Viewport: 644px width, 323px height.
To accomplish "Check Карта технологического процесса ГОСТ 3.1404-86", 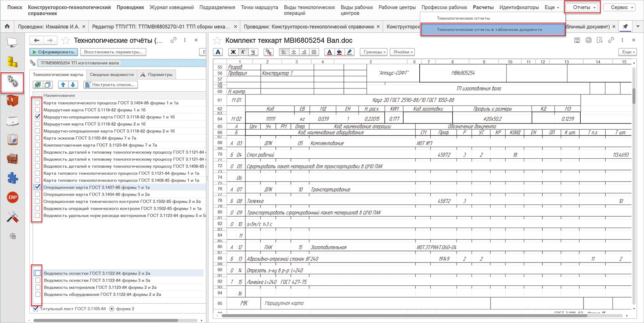I will pos(38,103).
